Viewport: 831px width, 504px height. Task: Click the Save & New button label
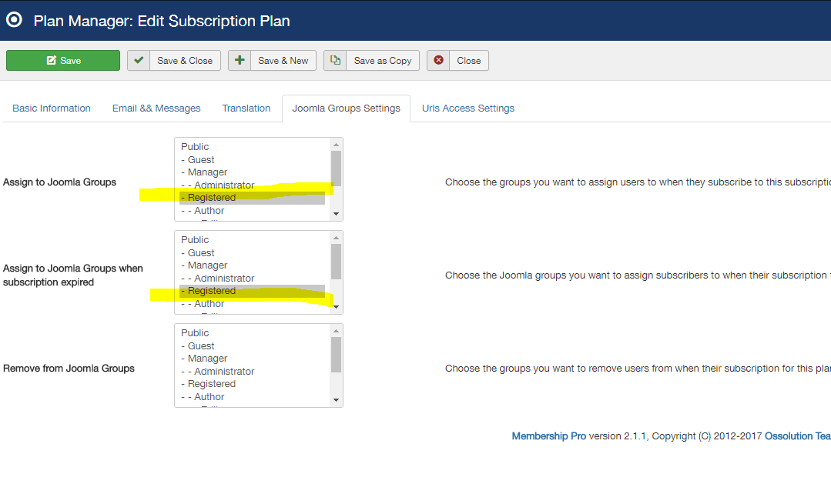tap(283, 61)
